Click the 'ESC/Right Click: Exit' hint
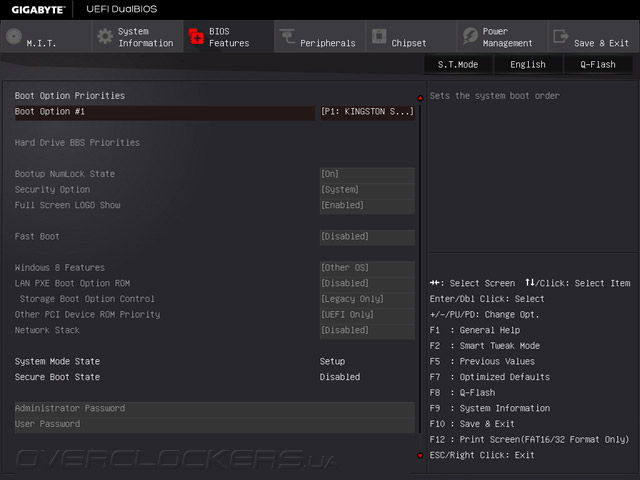The height and width of the screenshot is (480, 640). pos(482,455)
